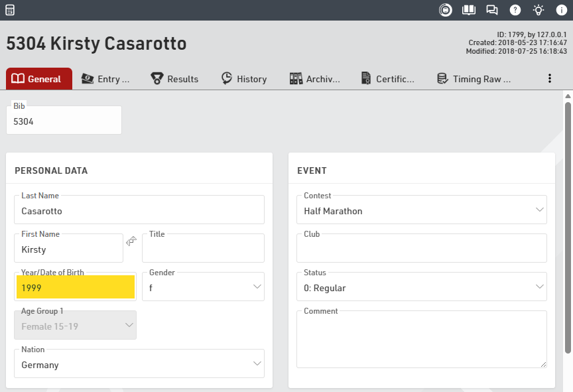The image size is (573, 392).
Task: Open the manual book icon in header
Action: (x=469, y=10)
